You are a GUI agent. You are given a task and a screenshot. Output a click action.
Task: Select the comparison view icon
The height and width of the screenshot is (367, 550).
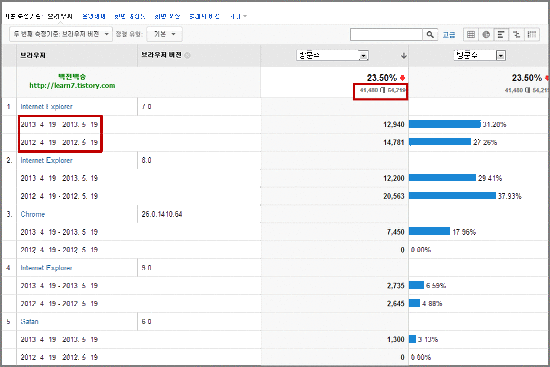point(516,34)
